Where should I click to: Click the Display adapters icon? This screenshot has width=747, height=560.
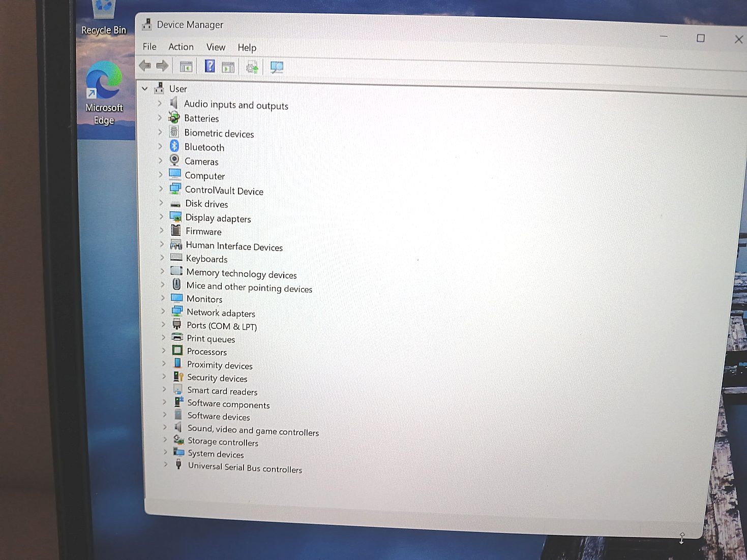[175, 217]
